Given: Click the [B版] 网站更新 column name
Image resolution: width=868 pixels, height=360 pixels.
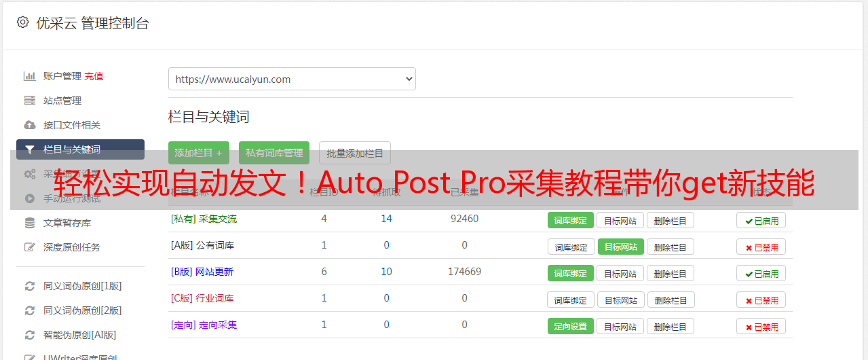Looking at the screenshot, I should [x=202, y=272].
